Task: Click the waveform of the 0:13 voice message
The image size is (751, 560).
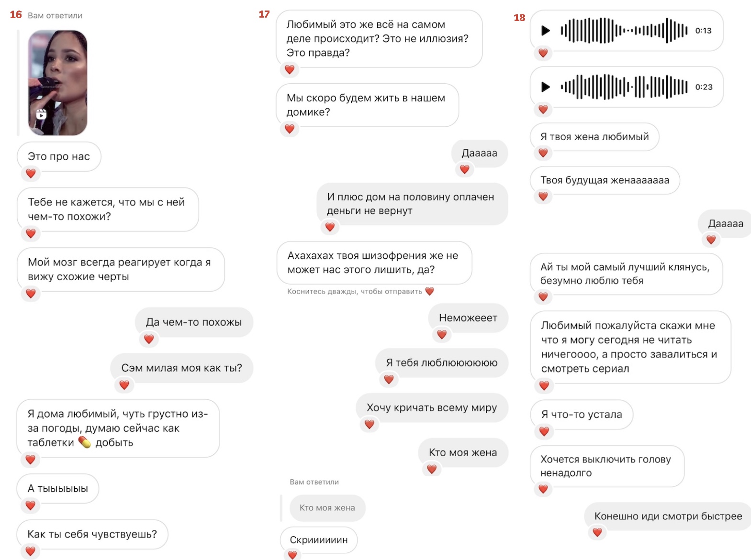Action: [624, 31]
